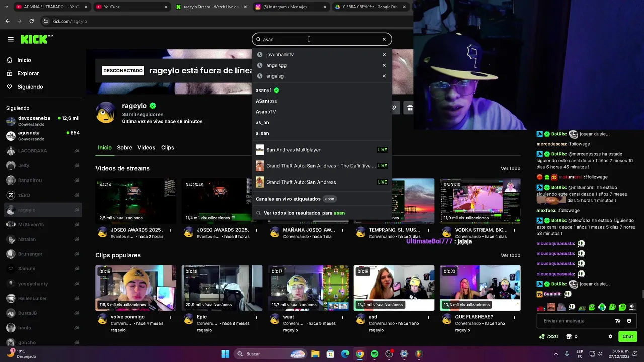Open options for waat clip
Image resolution: width=644 pixels, height=362 pixels.
click(x=342, y=317)
